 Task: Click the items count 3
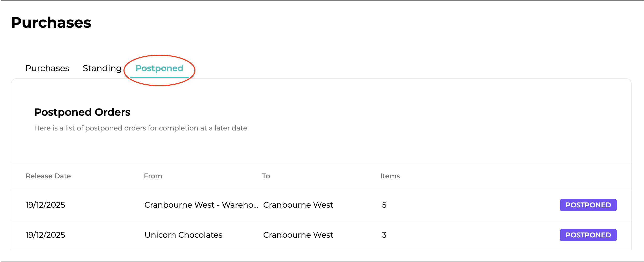384,235
